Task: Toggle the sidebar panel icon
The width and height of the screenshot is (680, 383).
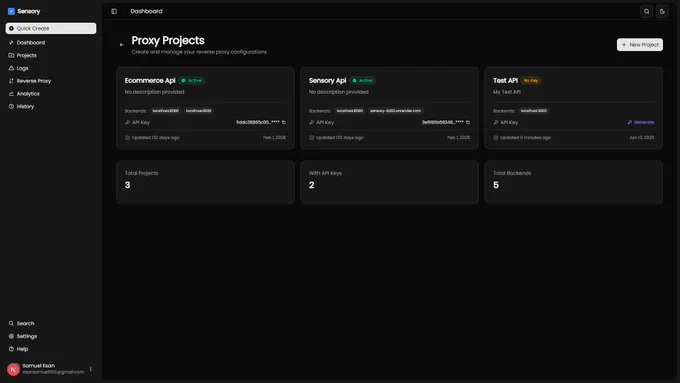Action: coord(114,11)
